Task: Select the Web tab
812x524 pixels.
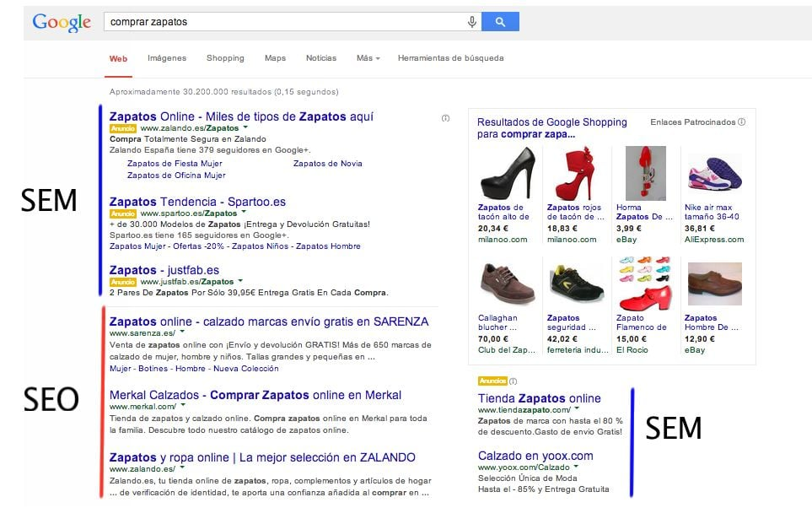Action: pyautogui.click(x=118, y=58)
